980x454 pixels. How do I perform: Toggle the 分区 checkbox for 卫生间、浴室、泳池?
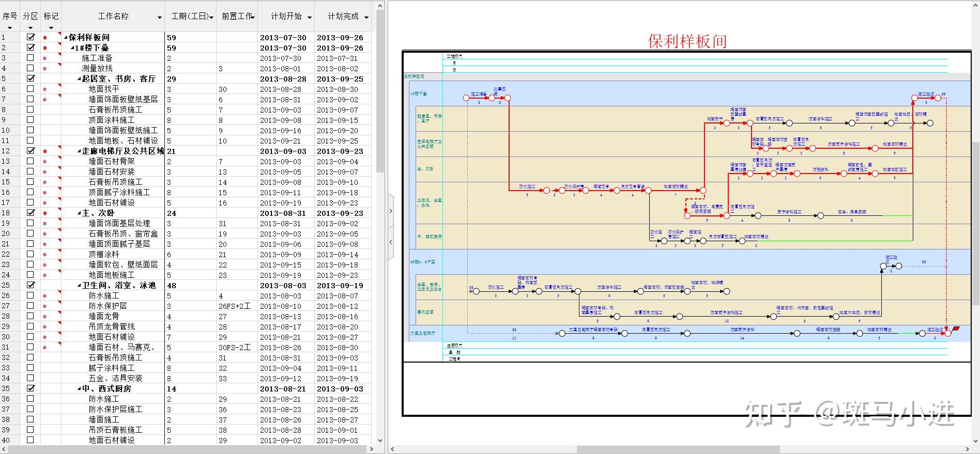click(x=30, y=285)
